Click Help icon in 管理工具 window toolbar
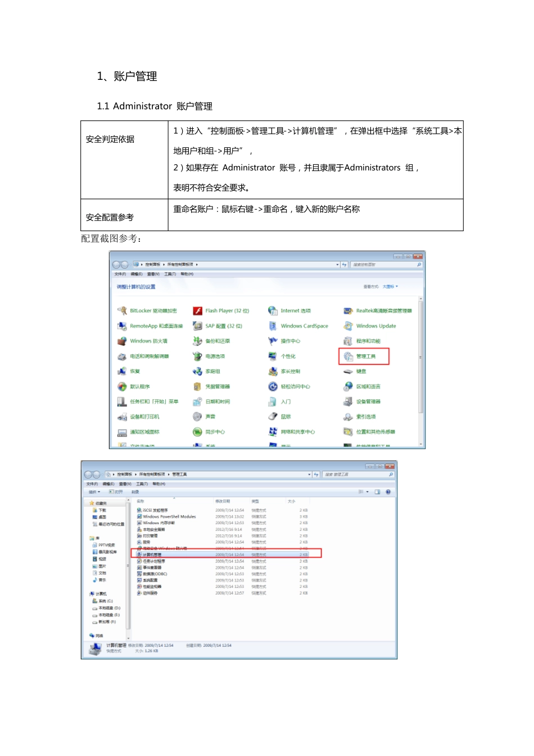The image size is (534, 756). click(x=388, y=492)
